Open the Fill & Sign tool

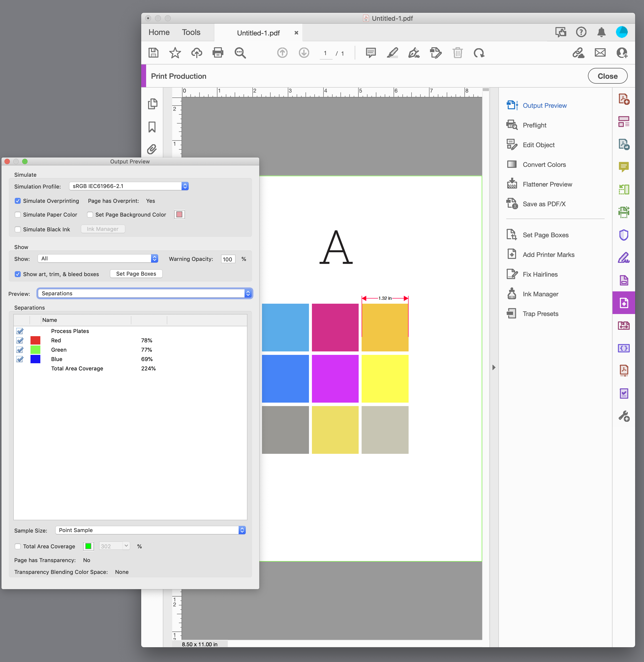(x=414, y=53)
